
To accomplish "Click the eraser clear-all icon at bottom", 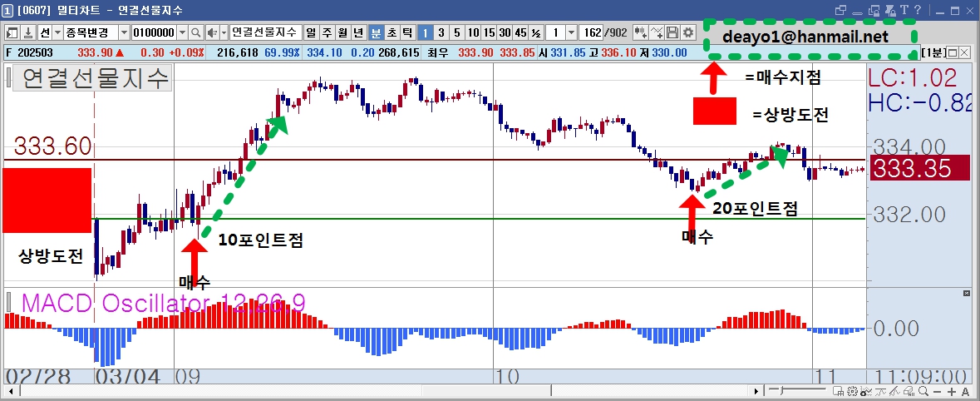I will pos(909,392).
